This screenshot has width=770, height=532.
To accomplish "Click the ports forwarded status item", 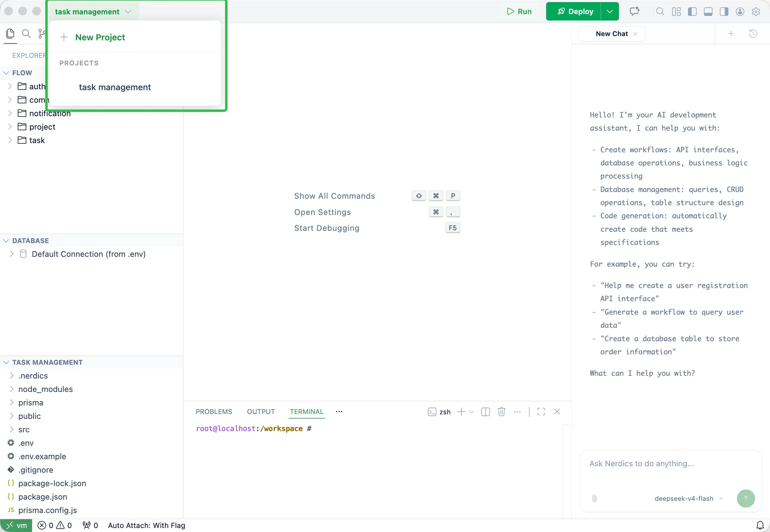I will pos(90,525).
